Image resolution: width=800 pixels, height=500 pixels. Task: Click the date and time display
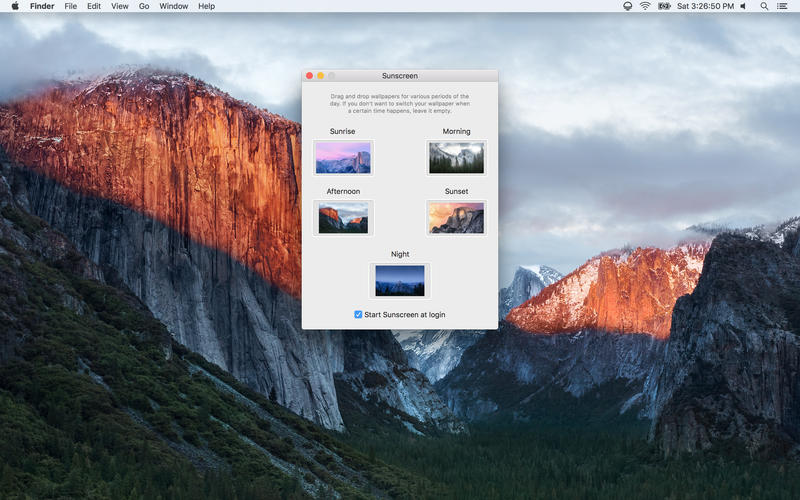pyautogui.click(x=705, y=6)
